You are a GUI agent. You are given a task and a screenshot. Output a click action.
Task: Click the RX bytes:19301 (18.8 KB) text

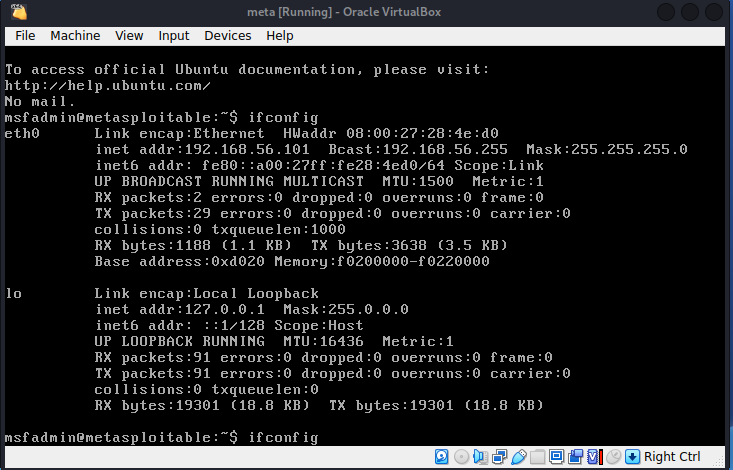coord(202,405)
